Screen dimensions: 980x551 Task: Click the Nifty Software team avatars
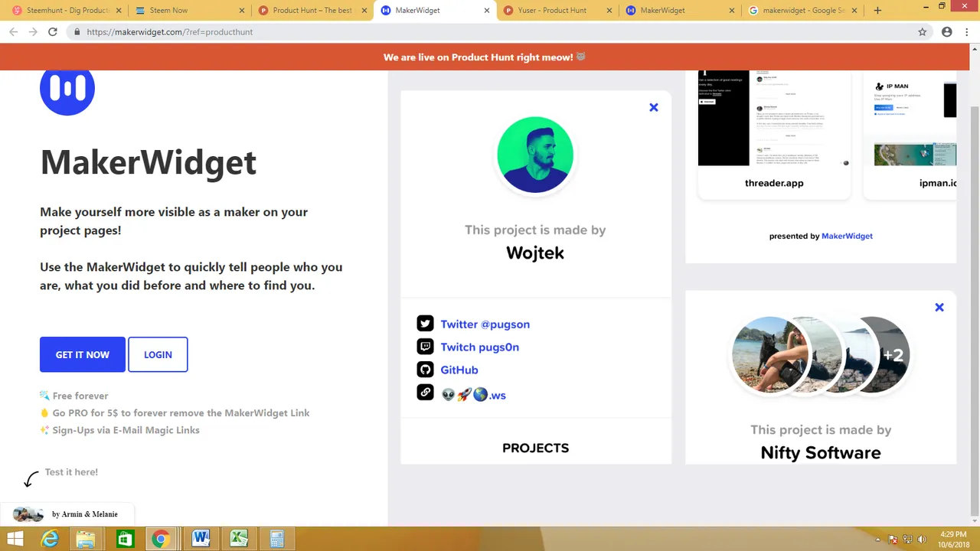click(x=821, y=354)
